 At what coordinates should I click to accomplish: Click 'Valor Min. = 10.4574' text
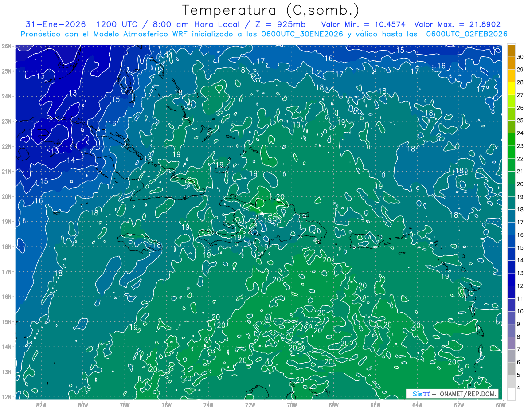(x=364, y=24)
